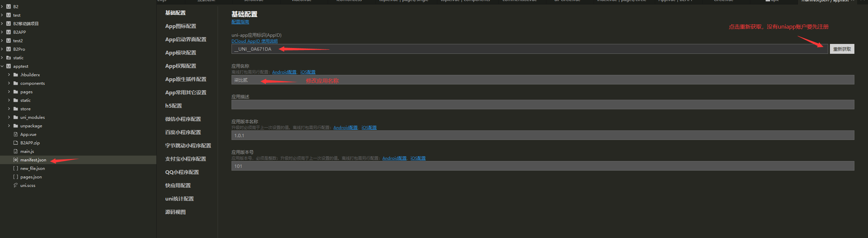Click the B2Pro project icon
The image size is (868, 238).
[x=8, y=49]
